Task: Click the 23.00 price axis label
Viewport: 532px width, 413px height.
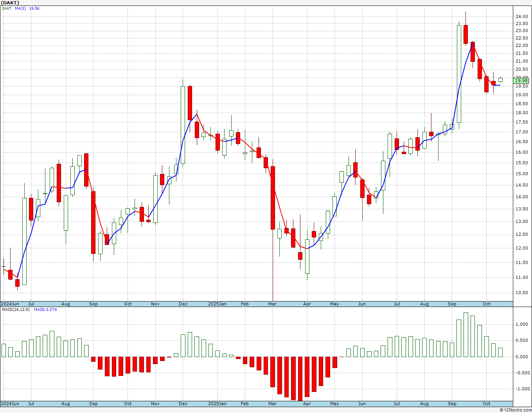Action: pos(521,31)
